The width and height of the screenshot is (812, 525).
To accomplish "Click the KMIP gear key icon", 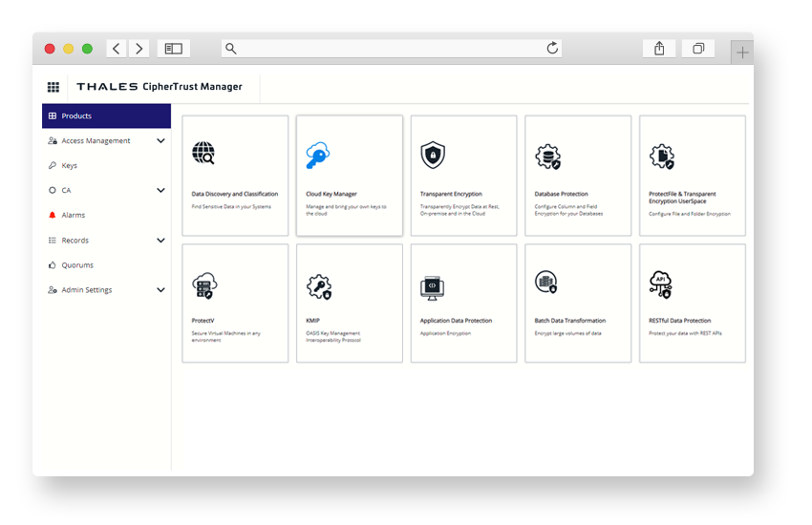I will (x=319, y=286).
